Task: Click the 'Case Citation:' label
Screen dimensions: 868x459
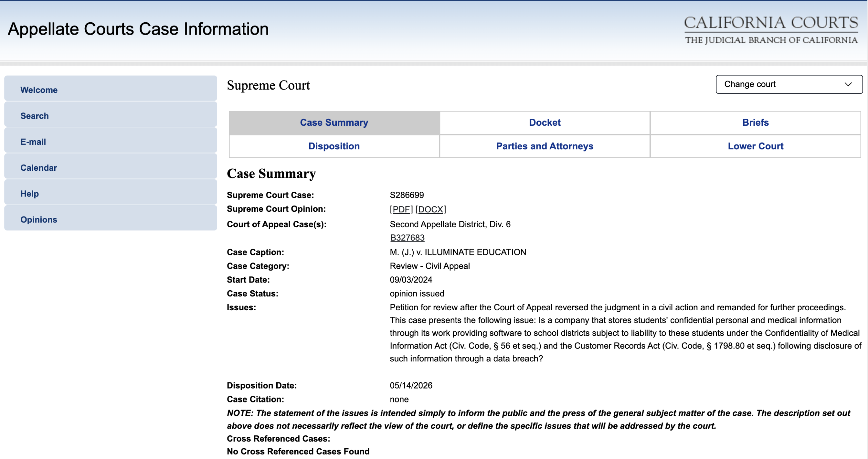Action: pos(256,399)
